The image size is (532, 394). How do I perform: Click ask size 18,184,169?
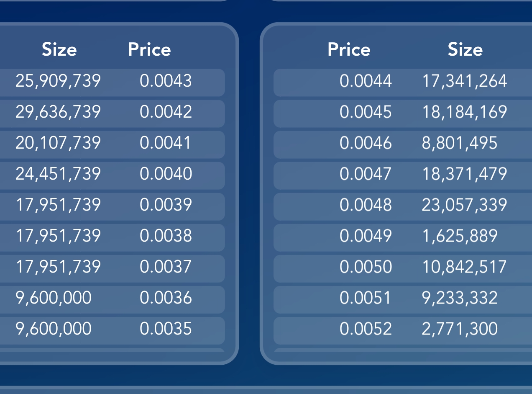(465, 112)
